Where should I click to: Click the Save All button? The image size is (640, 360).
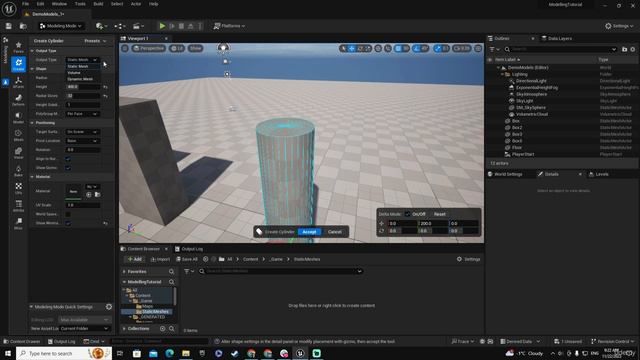pos(187,259)
